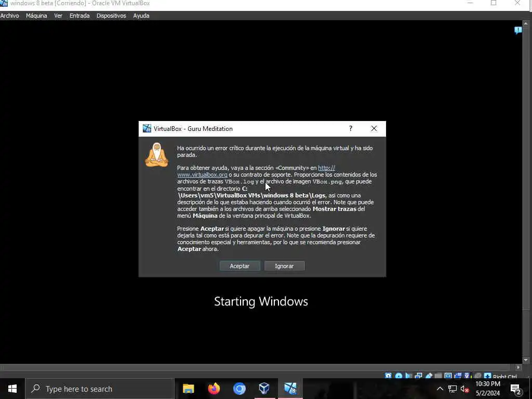Show hidden system tray icons

click(x=440, y=389)
